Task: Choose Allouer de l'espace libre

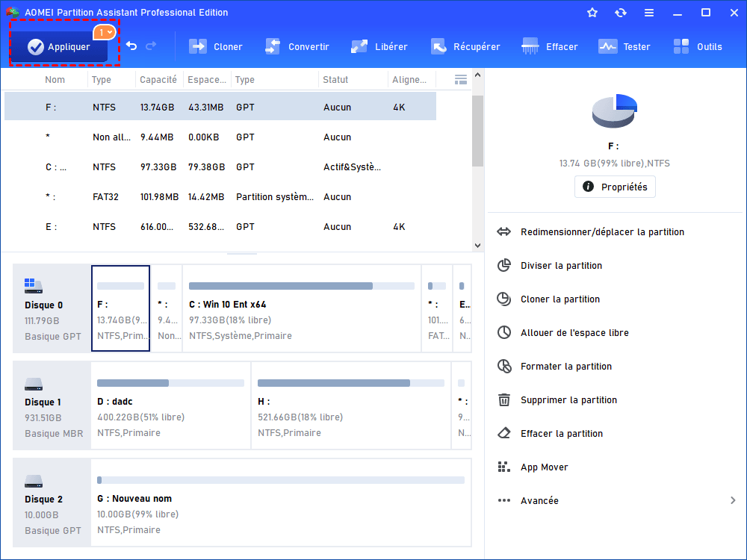Action: (574, 332)
